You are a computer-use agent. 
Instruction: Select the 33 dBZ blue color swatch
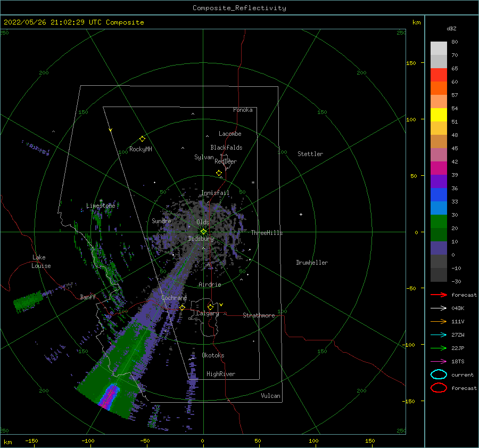pos(439,208)
